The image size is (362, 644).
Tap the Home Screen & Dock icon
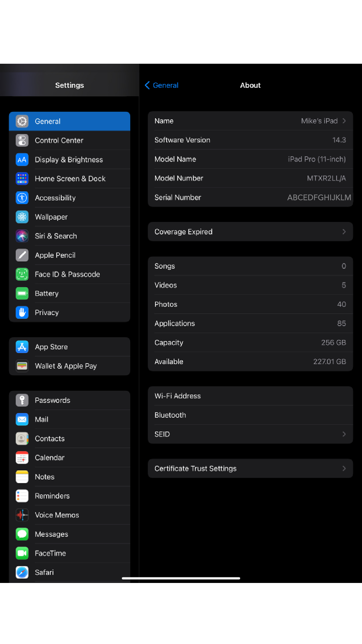(22, 179)
